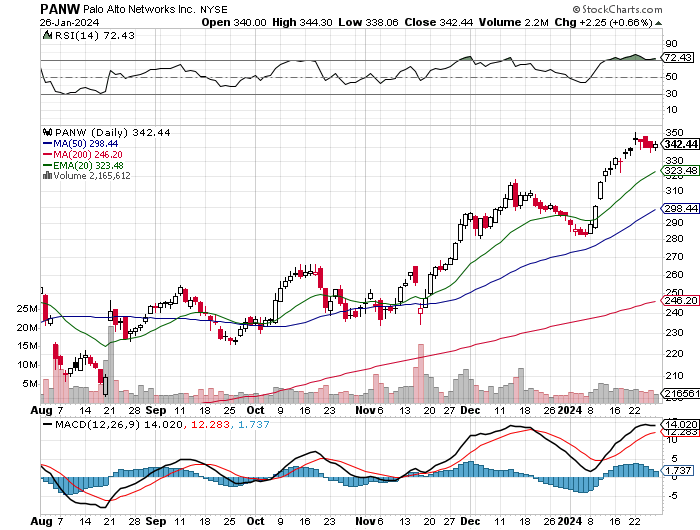The height and width of the screenshot is (530, 700).
Task: Click the Volume 2,165,612 legend text
Action: [x=92, y=175]
